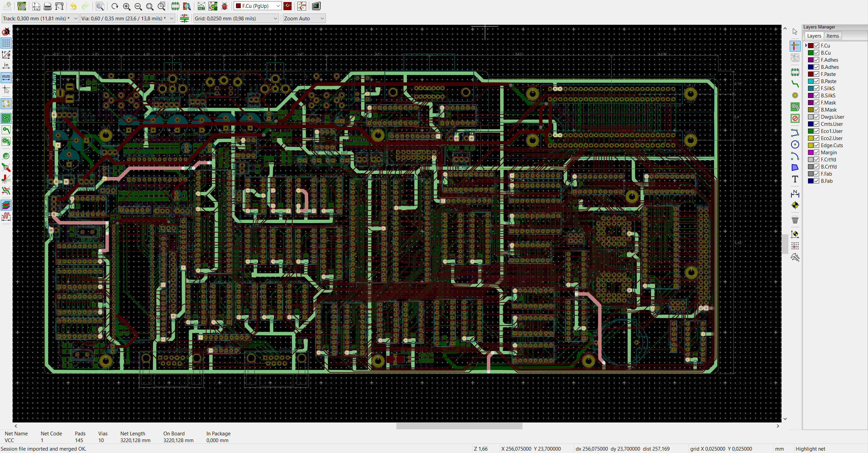Viewport: 868px width, 453px height.
Task: Toggle the Edge.Cuts layer checkbox
Action: coord(817,145)
